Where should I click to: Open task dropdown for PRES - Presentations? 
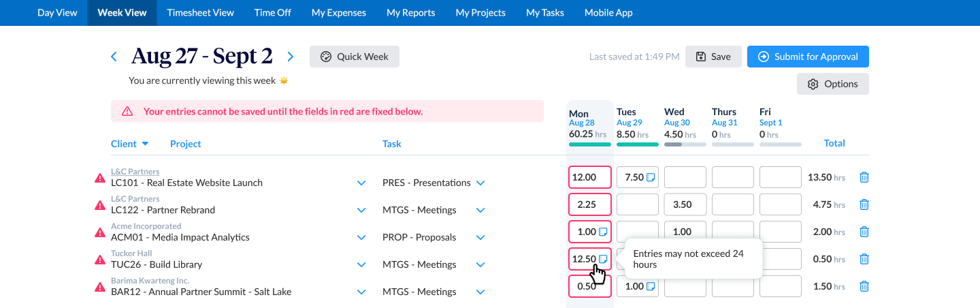pos(480,183)
